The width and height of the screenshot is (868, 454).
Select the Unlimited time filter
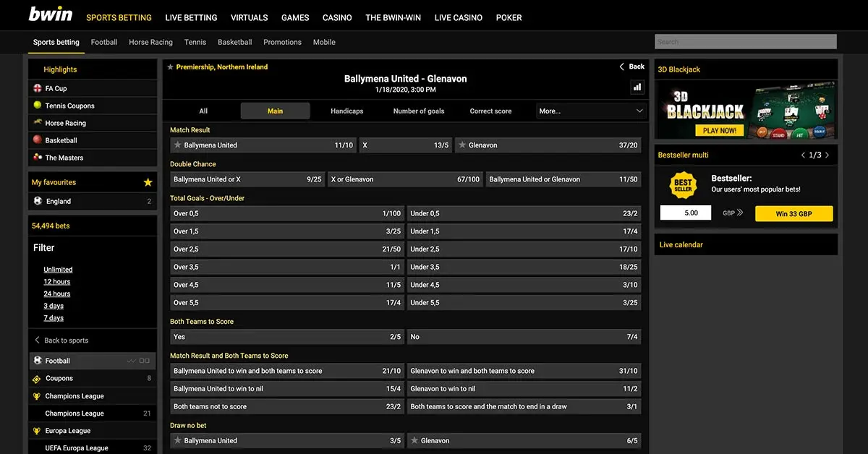pyautogui.click(x=58, y=270)
